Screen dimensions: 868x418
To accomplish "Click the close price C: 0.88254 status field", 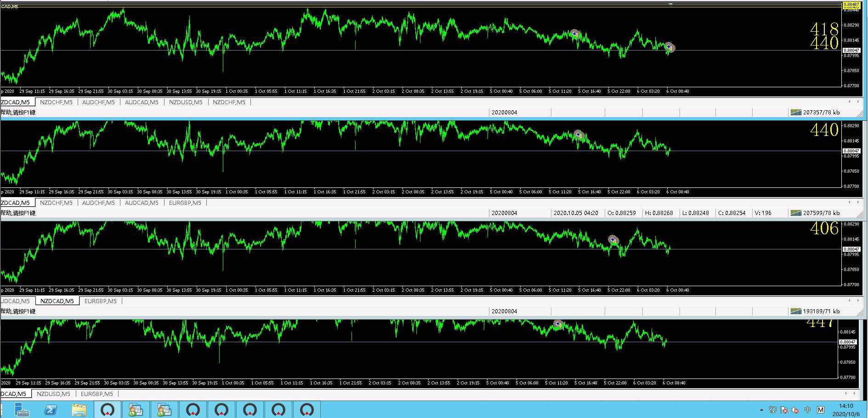I will click(x=732, y=213).
